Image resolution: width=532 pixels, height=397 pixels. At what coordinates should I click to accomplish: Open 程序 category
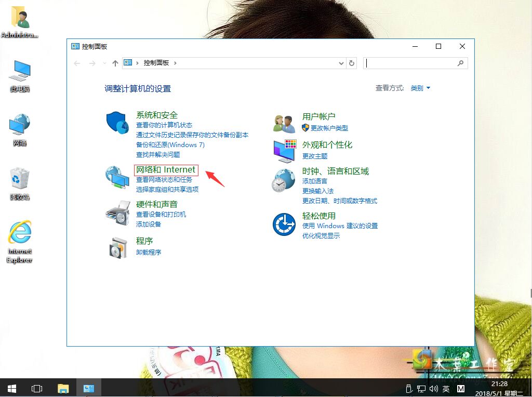[144, 241]
